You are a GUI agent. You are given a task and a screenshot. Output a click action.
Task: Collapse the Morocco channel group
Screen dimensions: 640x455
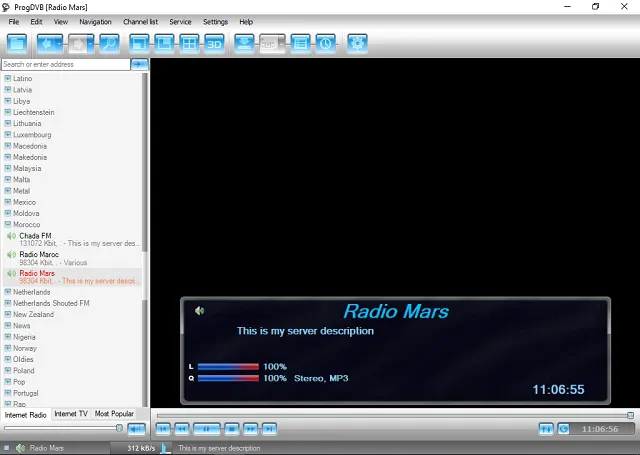pyautogui.click(x=7, y=224)
